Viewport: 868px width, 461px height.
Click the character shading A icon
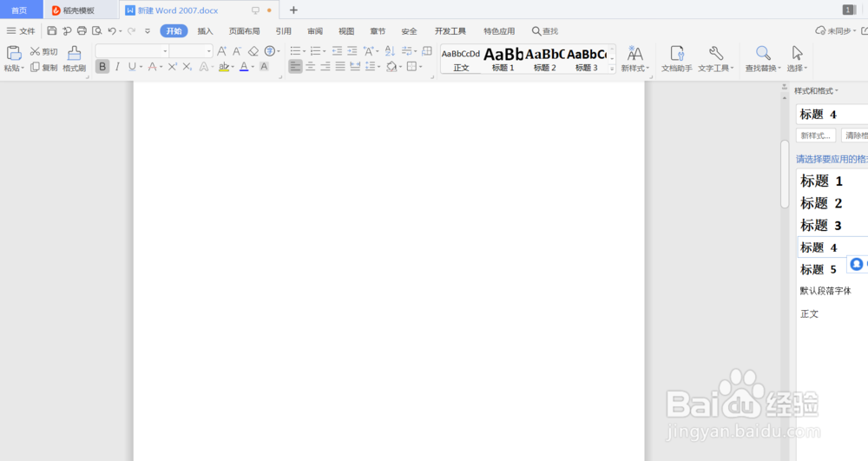(264, 67)
